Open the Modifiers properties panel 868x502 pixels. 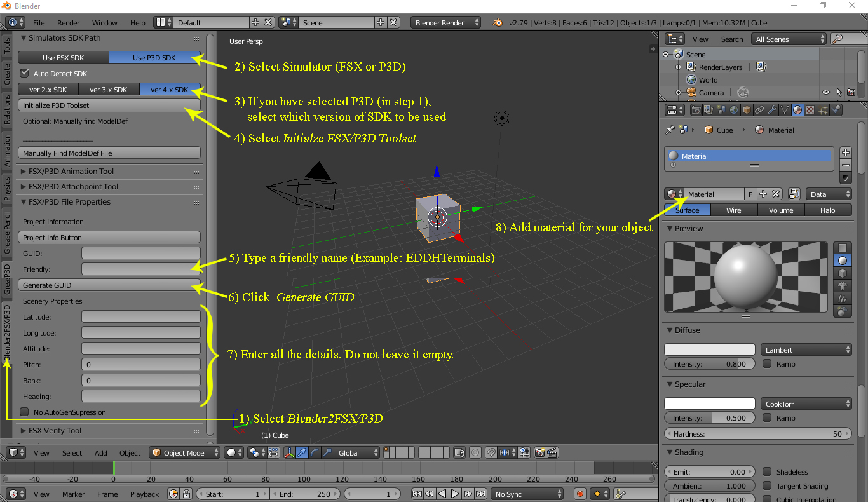click(771, 109)
